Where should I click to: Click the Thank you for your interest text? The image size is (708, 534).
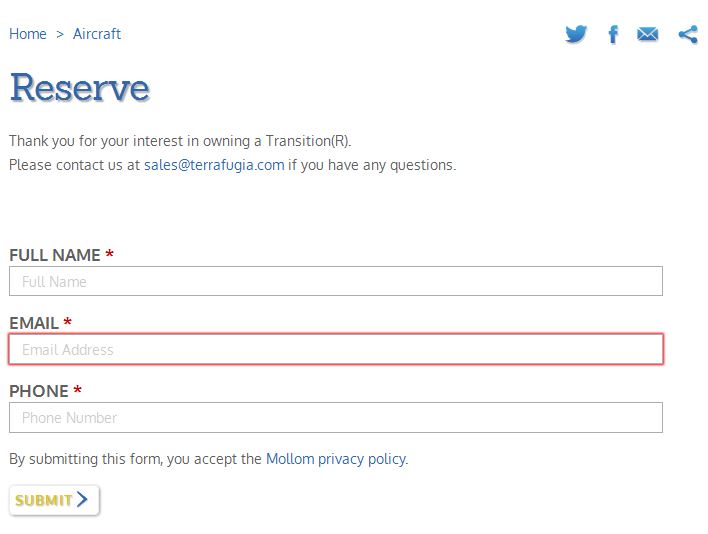pyautogui.click(x=180, y=141)
